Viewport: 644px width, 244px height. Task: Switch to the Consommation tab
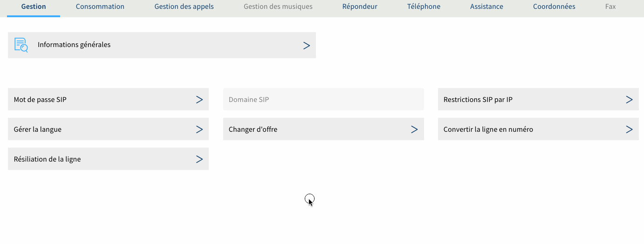pos(100,7)
